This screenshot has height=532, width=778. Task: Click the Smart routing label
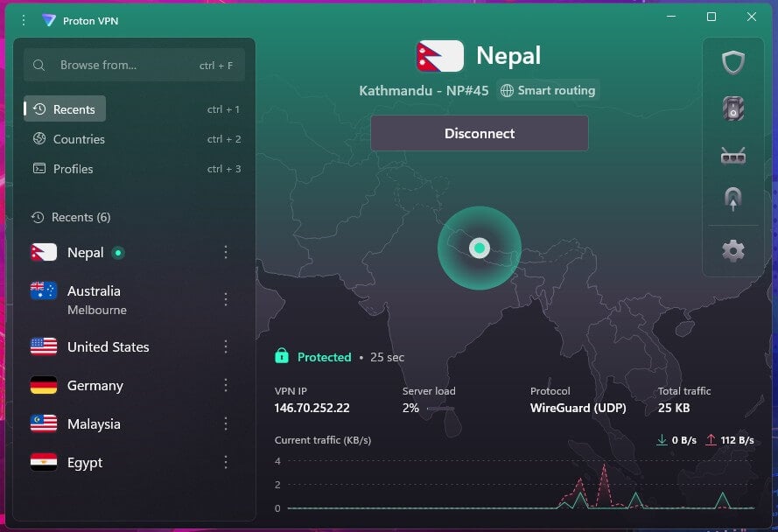click(557, 91)
